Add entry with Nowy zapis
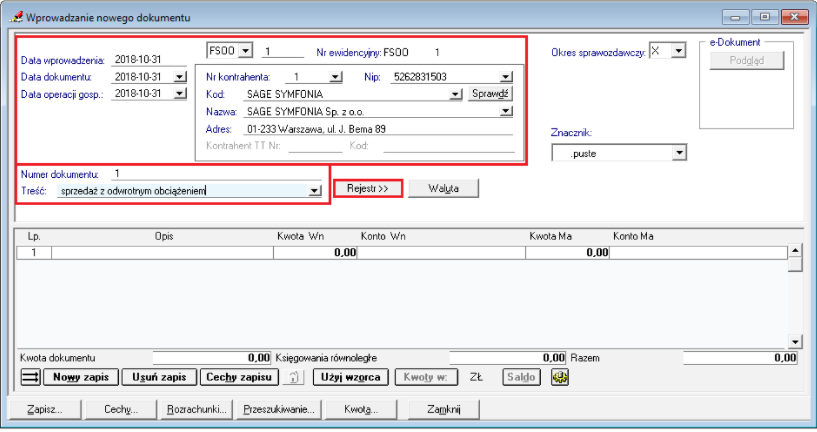Screen dimensions: 817x432 point(81,377)
